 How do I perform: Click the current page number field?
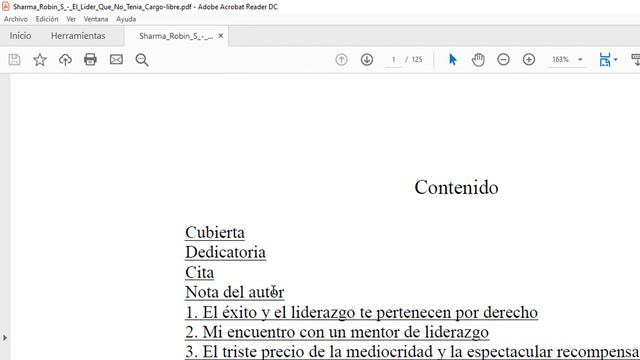click(x=393, y=60)
